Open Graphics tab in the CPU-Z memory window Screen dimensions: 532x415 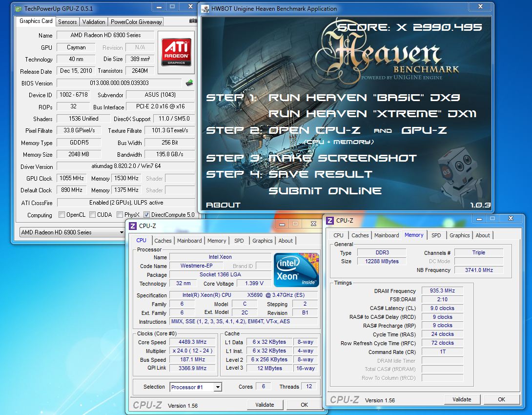459,235
